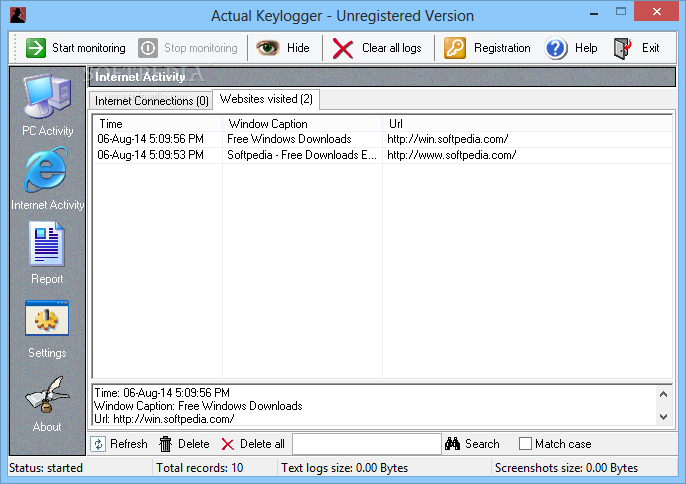Screen dimensions: 686x484
Task: Switch to the Internet Connections (0) tab
Action: (x=151, y=101)
